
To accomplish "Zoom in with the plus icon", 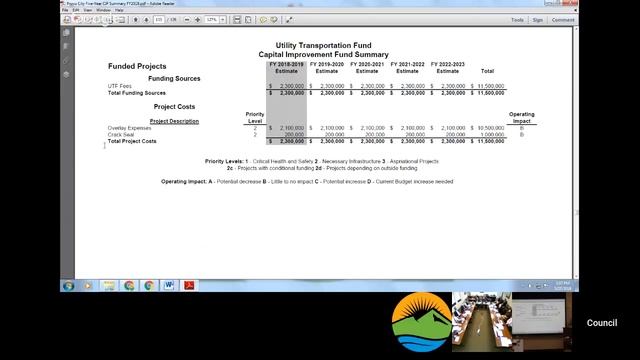I will coord(198,20).
